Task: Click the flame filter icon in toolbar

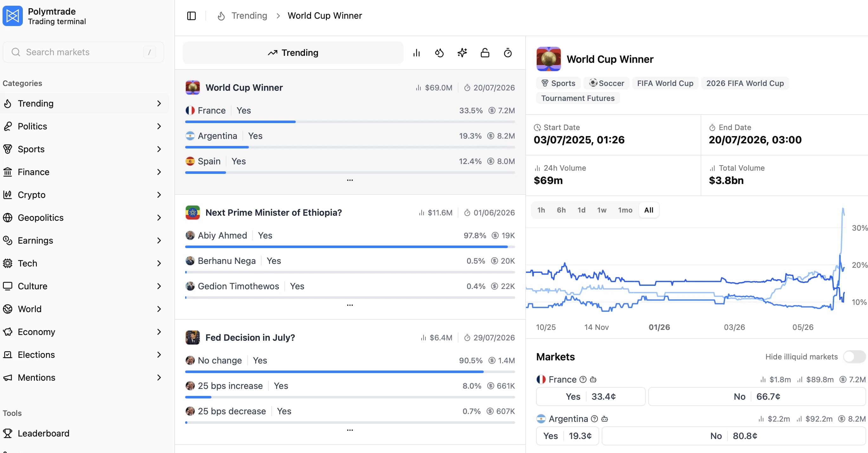Action: 439,53
